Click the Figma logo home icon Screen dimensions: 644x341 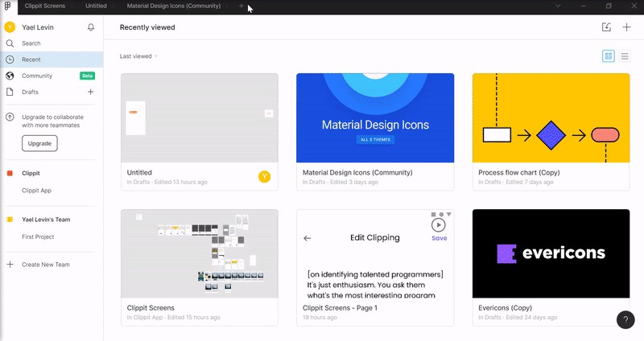[x=7, y=6]
